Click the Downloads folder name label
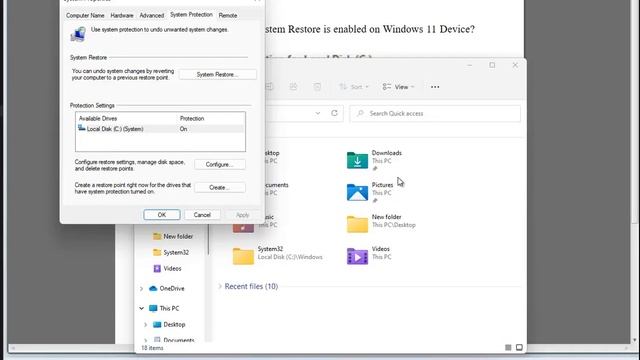The height and width of the screenshot is (360, 640). 387,153
